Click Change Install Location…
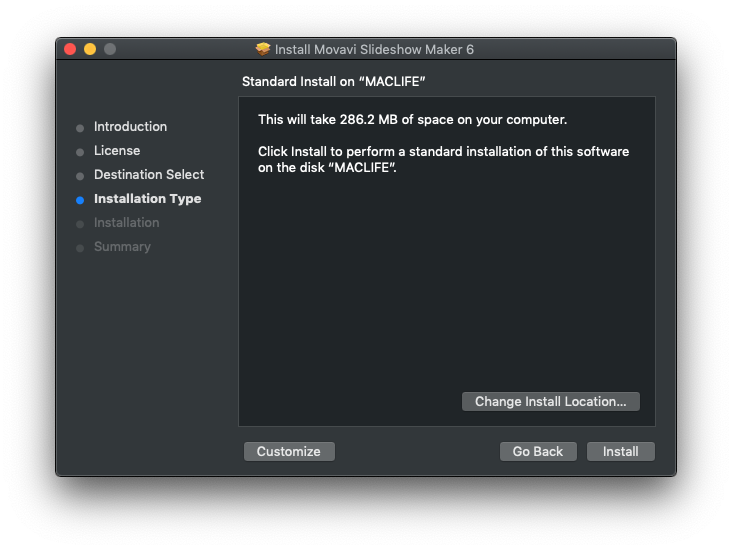Viewport: 732px width, 550px height. click(x=550, y=402)
